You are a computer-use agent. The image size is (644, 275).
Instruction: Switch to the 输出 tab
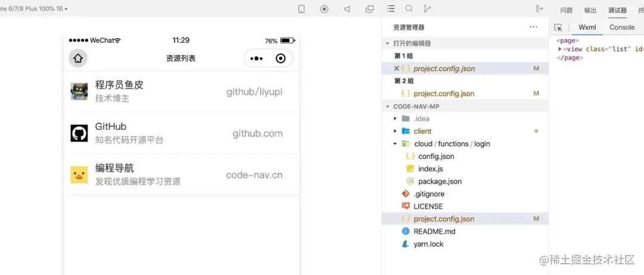pos(590,11)
